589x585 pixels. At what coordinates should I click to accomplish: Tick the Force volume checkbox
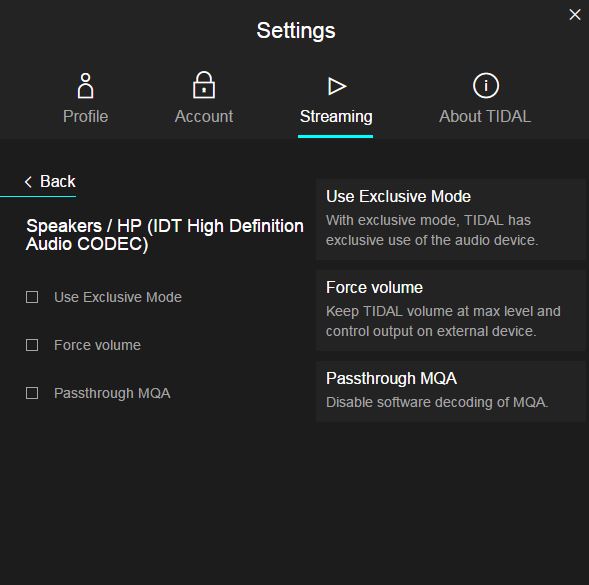pyautogui.click(x=32, y=345)
